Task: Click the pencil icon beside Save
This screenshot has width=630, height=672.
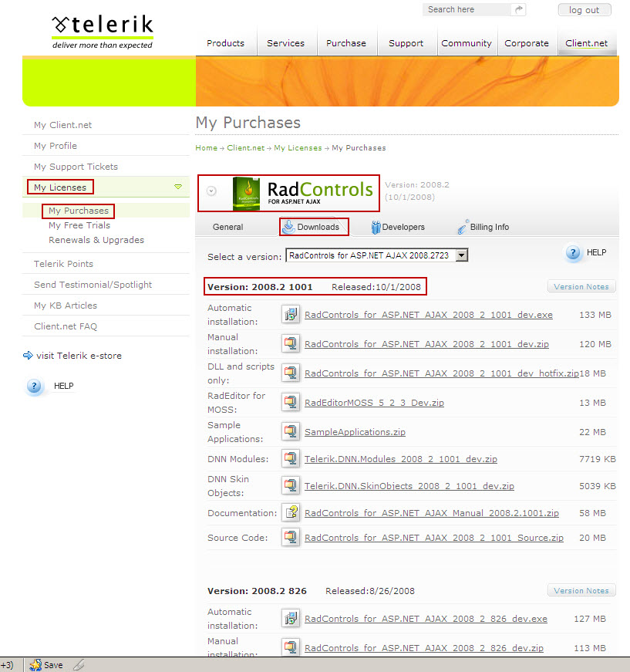Action: [x=79, y=665]
